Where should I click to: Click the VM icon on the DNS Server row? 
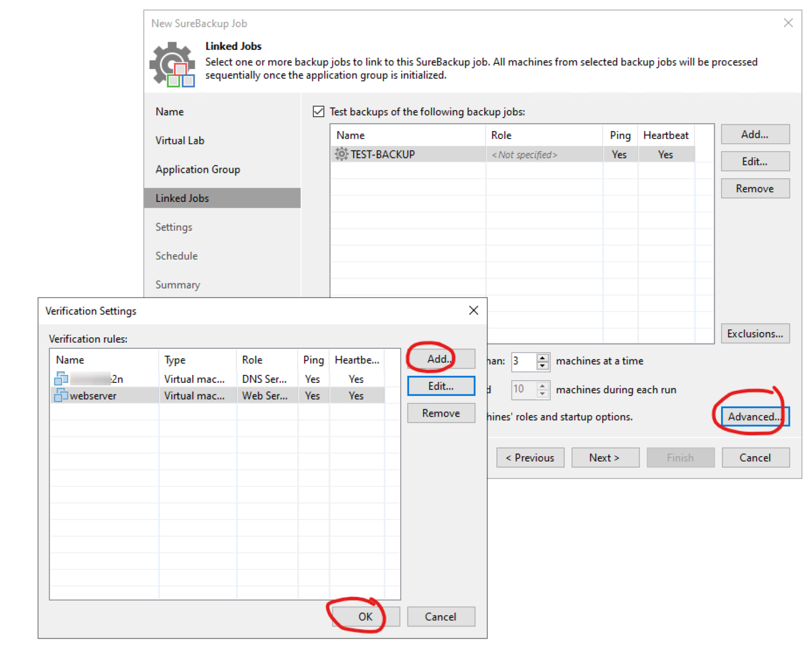click(x=60, y=379)
